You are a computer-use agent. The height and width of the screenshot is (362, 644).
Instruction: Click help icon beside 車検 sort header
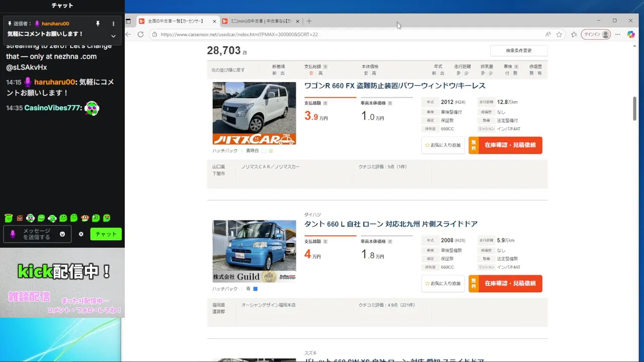pos(515,66)
